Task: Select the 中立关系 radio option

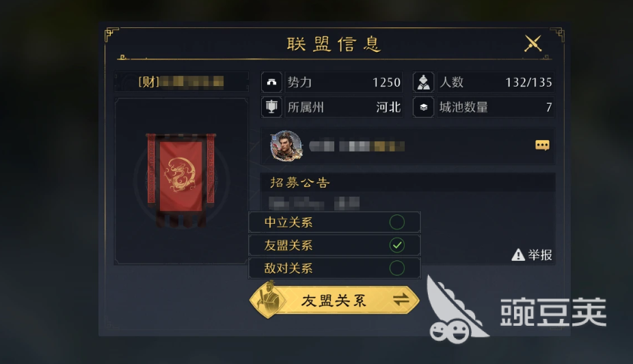Action: 334,222
